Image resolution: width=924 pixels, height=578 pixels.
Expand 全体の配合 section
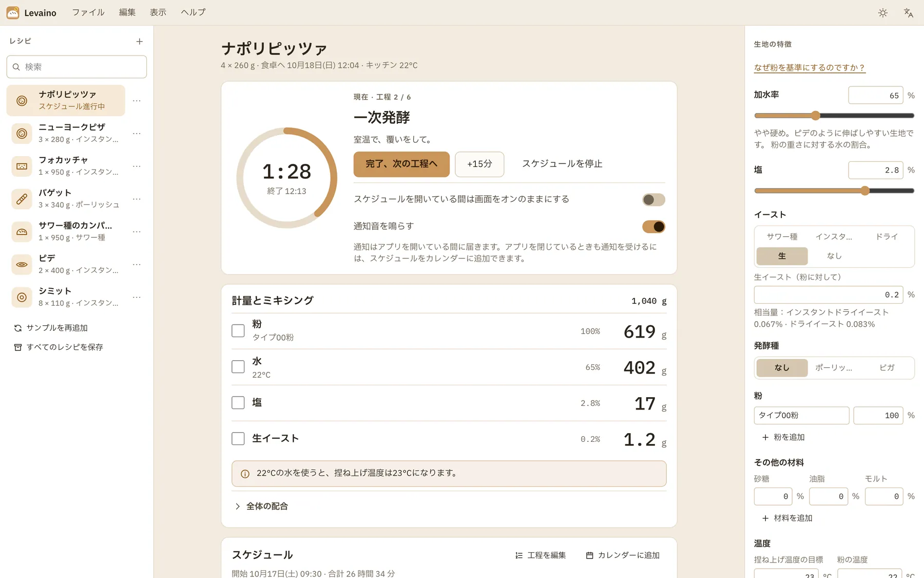click(261, 507)
